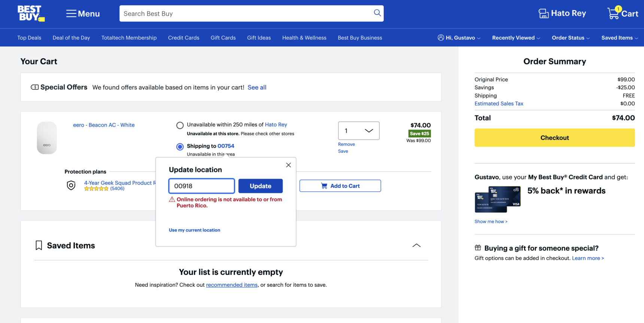Viewport: 644px width, 323px height.
Task: Click the $74.00 total amount in Order Summary
Action: coord(623,118)
